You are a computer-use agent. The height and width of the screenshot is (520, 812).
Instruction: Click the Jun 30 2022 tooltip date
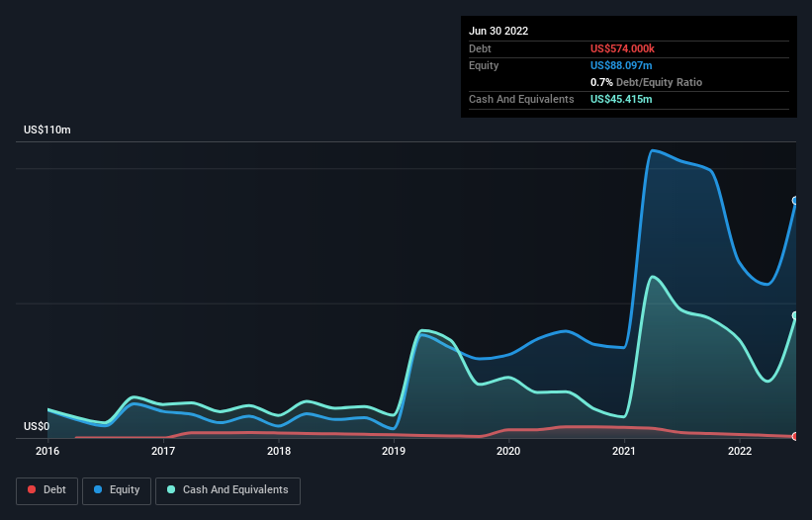coord(498,31)
